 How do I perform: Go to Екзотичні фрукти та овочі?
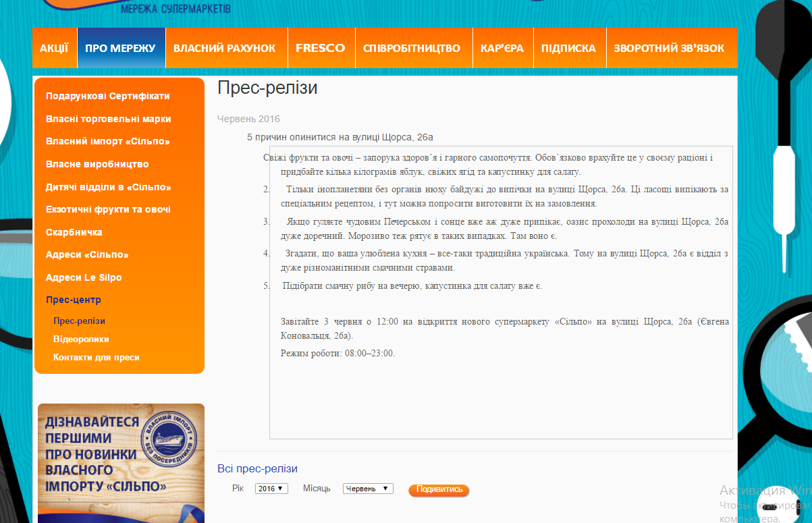(108, 210)
